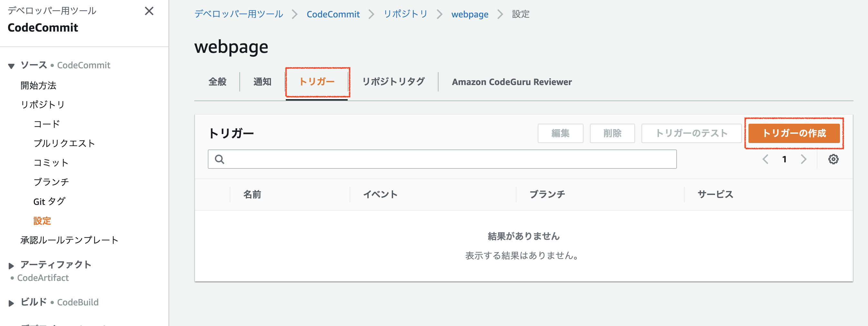The image size is (868, 326).
Task: Open the Amazon CodeGuru Reviewer tab
Action: pos(512,82)
